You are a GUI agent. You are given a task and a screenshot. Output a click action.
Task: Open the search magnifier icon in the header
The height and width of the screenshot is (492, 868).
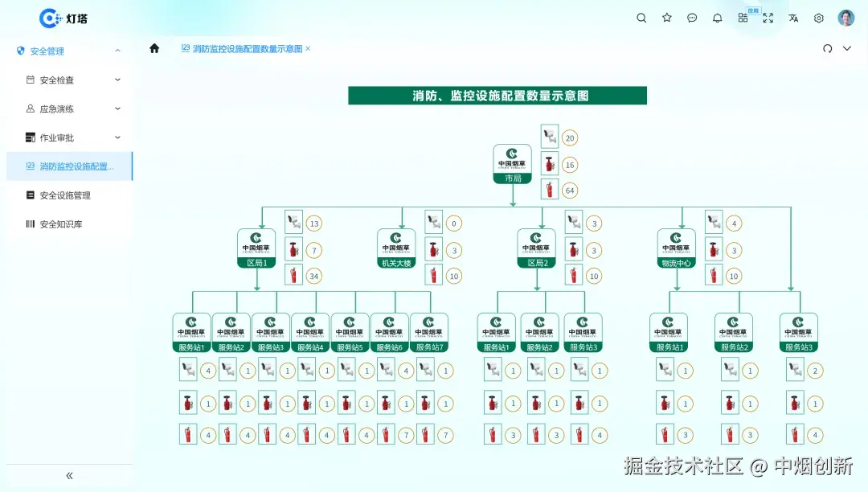tap(641, 18)
